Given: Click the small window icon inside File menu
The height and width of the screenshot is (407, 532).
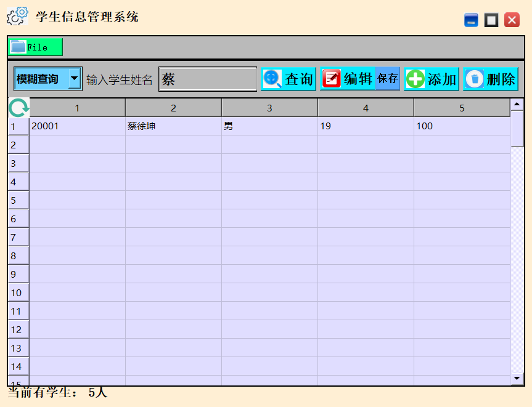Looking at the screenshot, I should click(19, 46).
